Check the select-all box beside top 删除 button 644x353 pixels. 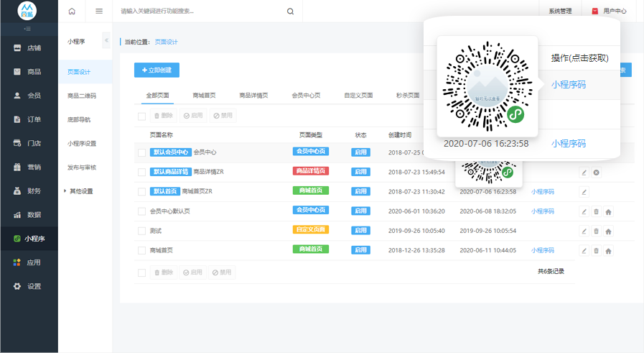point(141,116)
